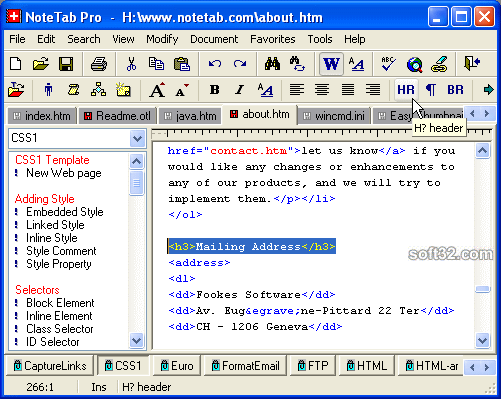Image resolution: width=501 pixels, height=399 pixels.
Task: Open the CSS1 library dropdown
Action: coord(137,138)
